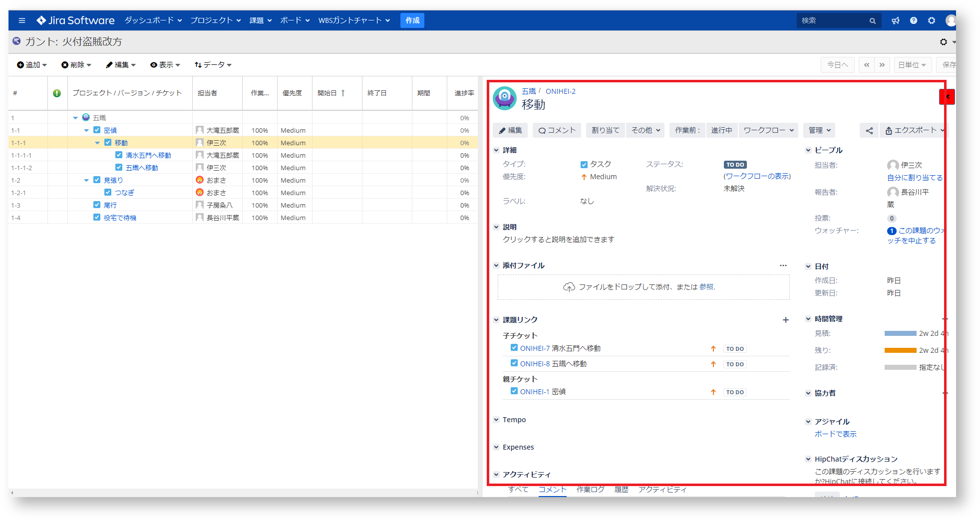Collapse the 移動 tree node
Viewport: 980px width, 521px height.
pos(97,143)
